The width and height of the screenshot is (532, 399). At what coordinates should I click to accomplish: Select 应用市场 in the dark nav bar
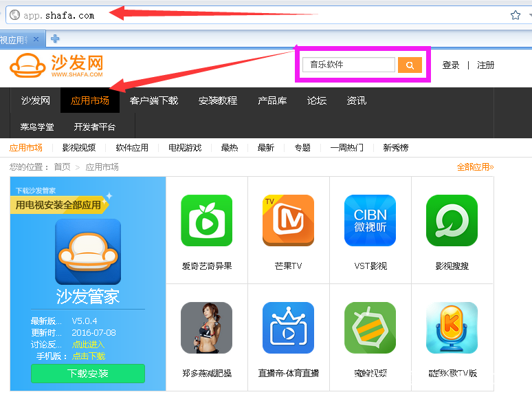[90, 100]
